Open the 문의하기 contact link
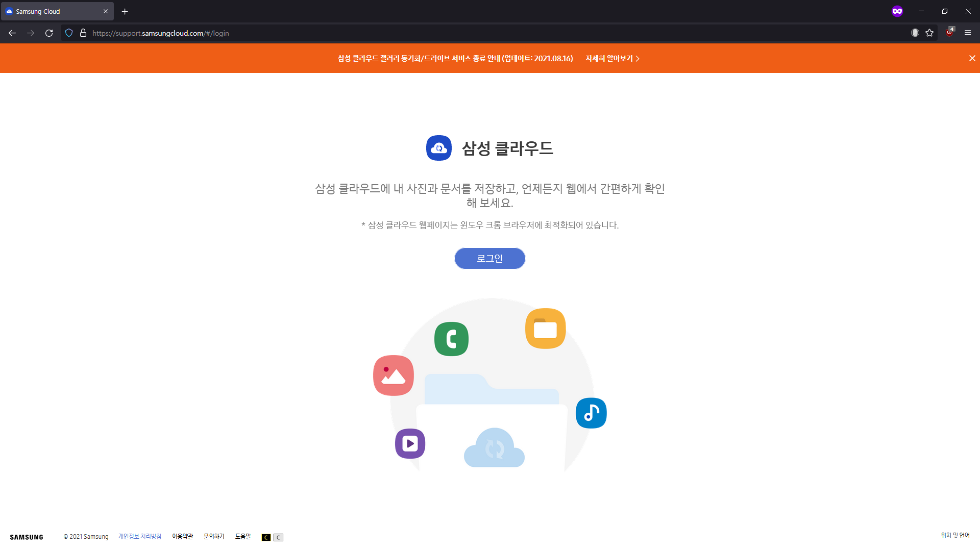980x551 pixels. (x=214, y=536)
